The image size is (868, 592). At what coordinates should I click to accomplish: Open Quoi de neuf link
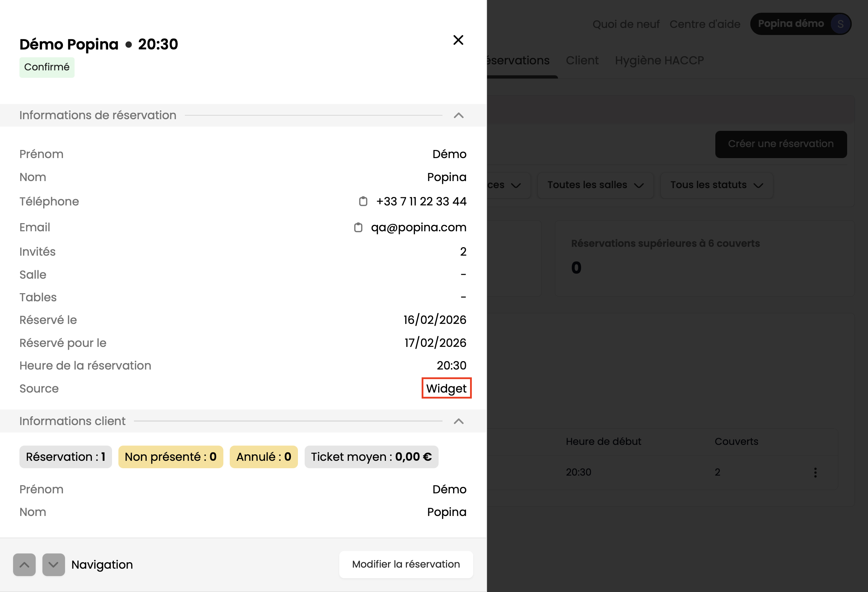tap(626, 24)
